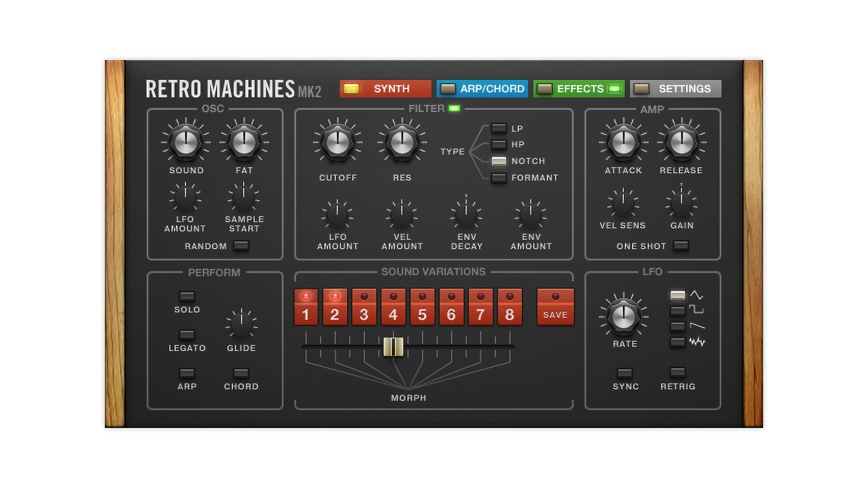
Task: Select the sawtooth LFO waveform button
Action: (x=677, y=326)
